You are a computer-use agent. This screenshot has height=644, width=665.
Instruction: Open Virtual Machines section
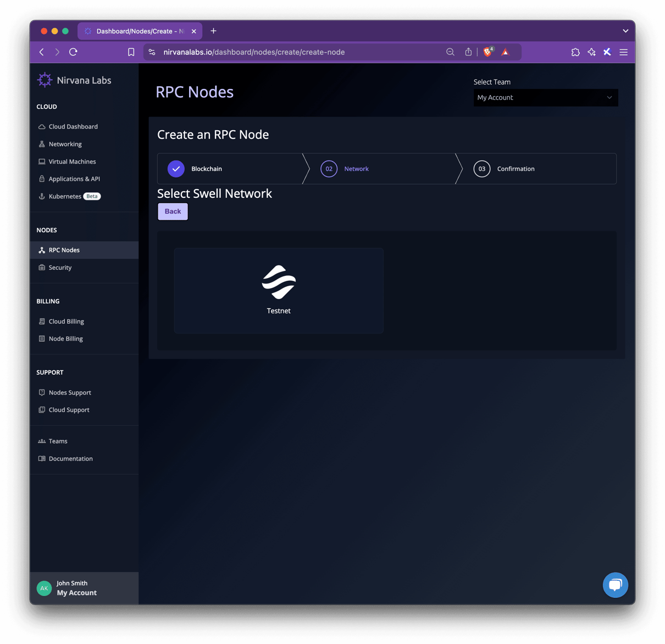tap(72, 162)
